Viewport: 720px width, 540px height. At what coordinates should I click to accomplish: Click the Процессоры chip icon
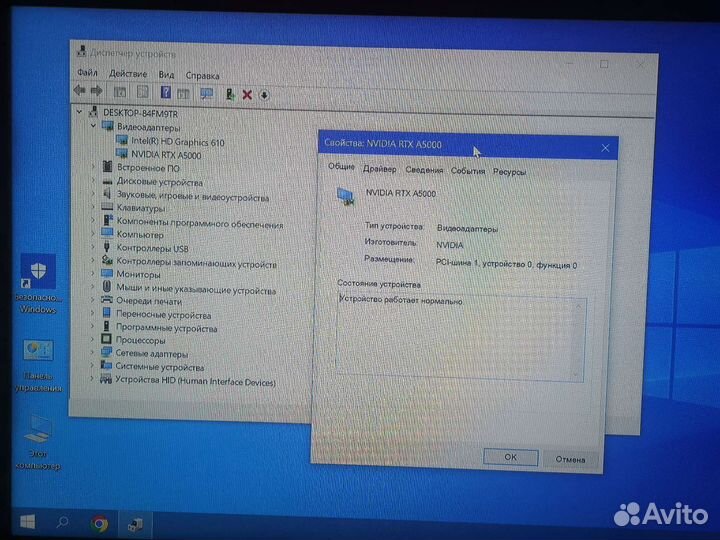106,339
